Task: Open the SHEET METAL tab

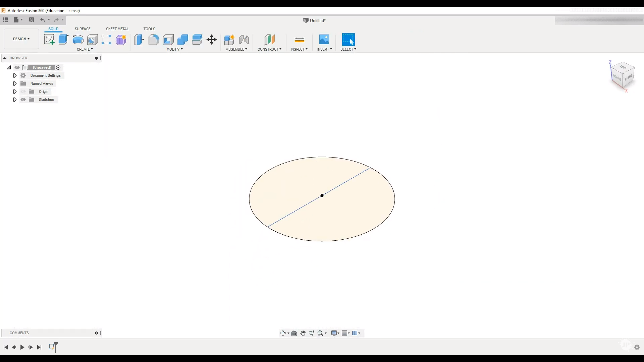Action: point(117,29)
